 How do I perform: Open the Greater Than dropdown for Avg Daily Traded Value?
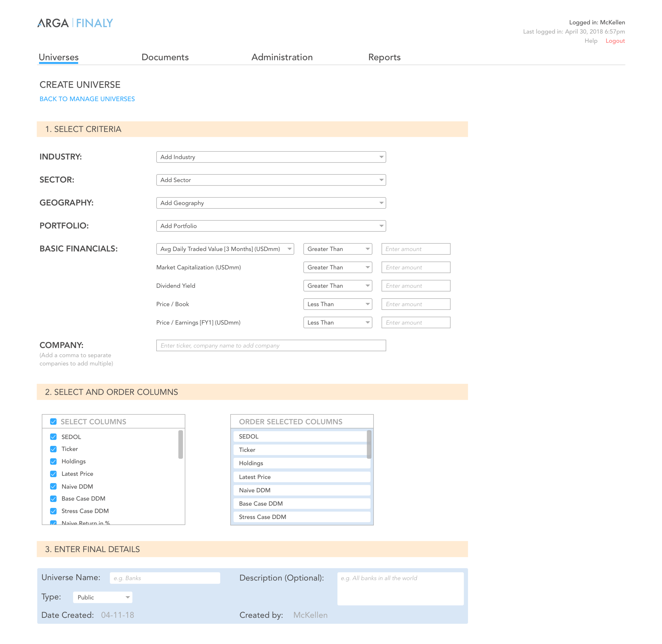click(338, 249)
